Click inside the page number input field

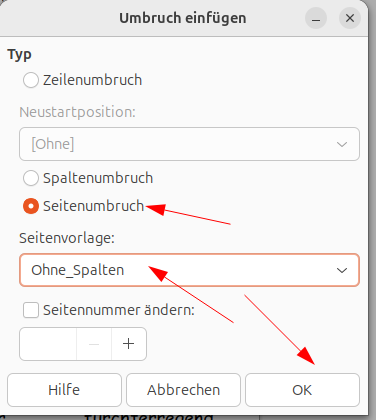pos(48,344)
